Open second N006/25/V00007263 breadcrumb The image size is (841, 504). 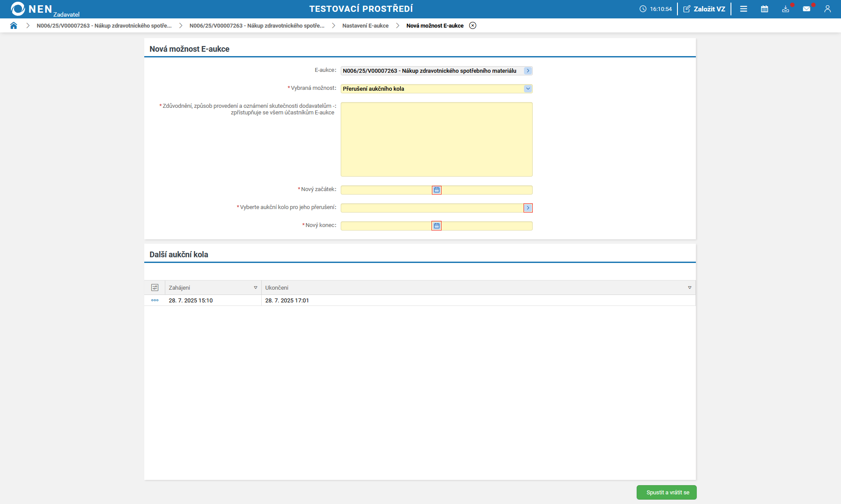pyautogui.click(x=257, y=25)
